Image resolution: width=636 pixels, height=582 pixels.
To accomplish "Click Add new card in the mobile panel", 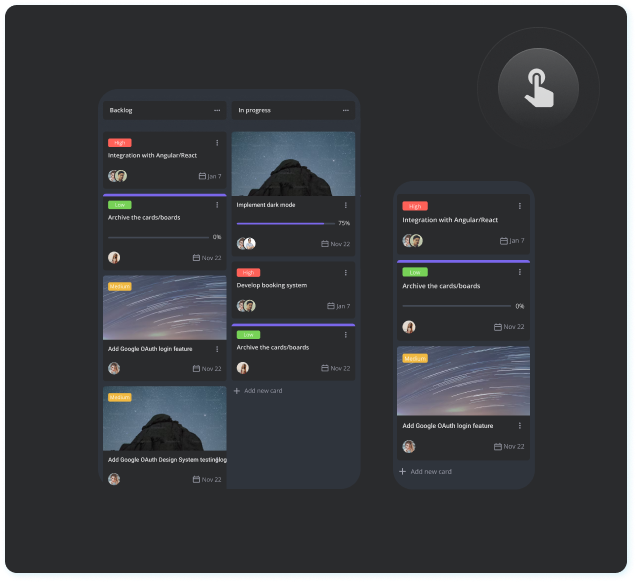I will 431,471.
